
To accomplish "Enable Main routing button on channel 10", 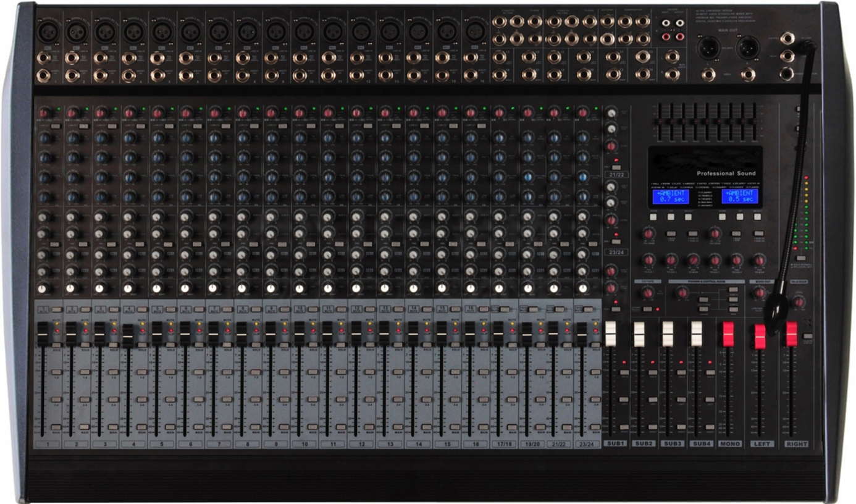I will point(312,427).
